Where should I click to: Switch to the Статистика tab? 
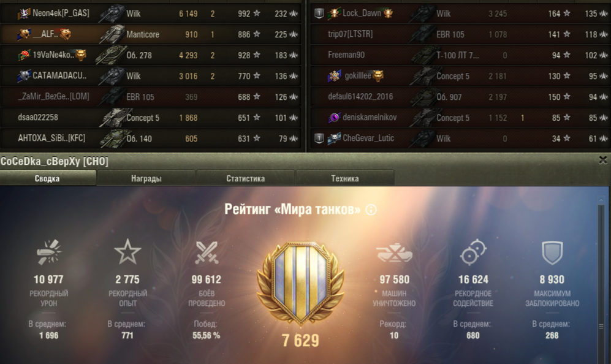pos(246,178)
